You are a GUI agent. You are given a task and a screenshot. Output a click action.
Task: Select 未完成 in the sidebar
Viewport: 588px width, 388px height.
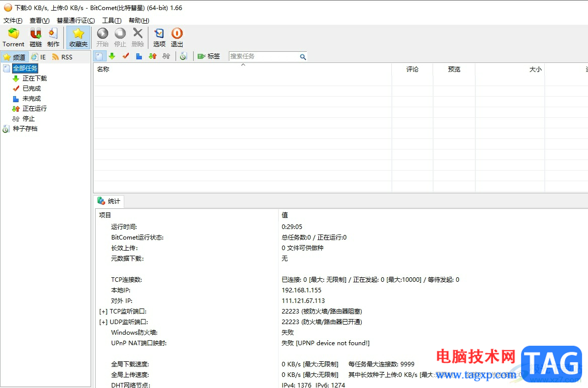32,99
